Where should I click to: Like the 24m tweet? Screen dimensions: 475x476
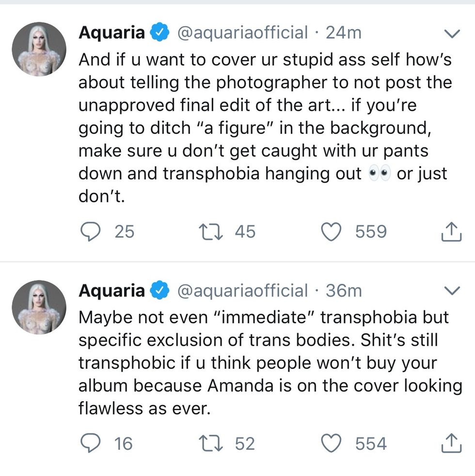(x=332, y=232)
